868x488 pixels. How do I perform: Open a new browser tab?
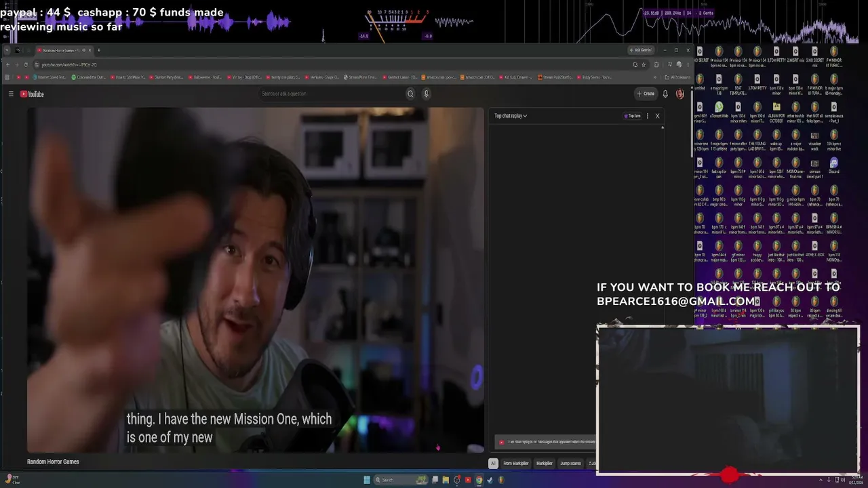coord(98,50)
